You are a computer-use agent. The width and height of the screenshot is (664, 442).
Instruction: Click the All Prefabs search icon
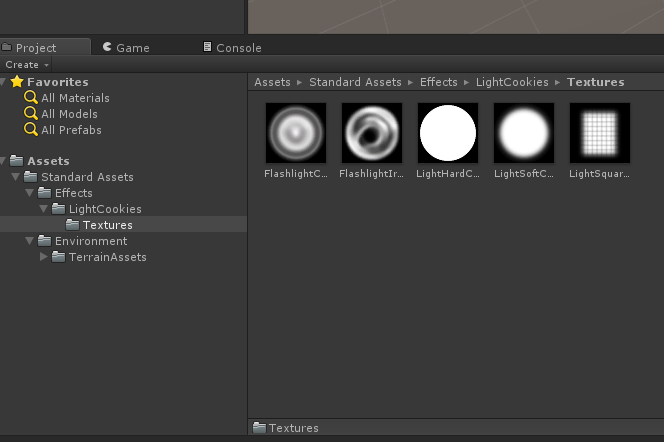(30, 130)
